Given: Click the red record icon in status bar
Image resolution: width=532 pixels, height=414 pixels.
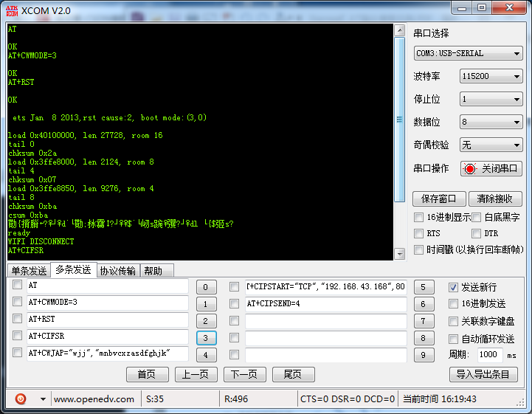Looking at the screenshot, I should pos(21,399).
